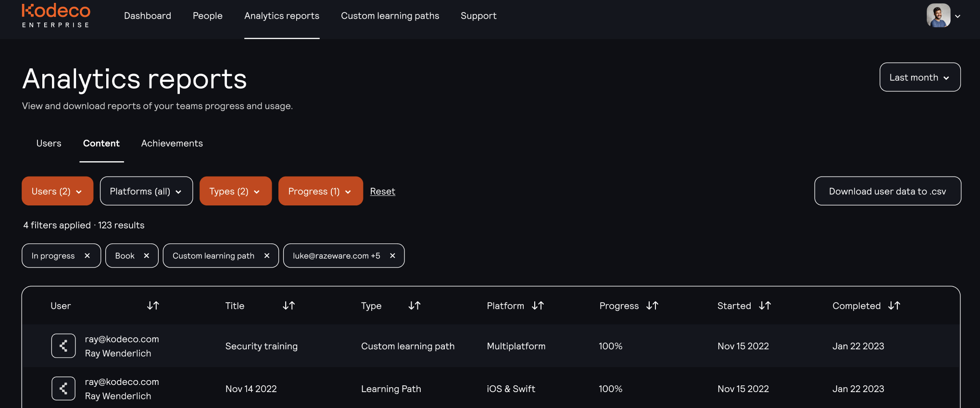980x408 pixels.
Task: Open the Support page
Action: (x=478, y=16)
